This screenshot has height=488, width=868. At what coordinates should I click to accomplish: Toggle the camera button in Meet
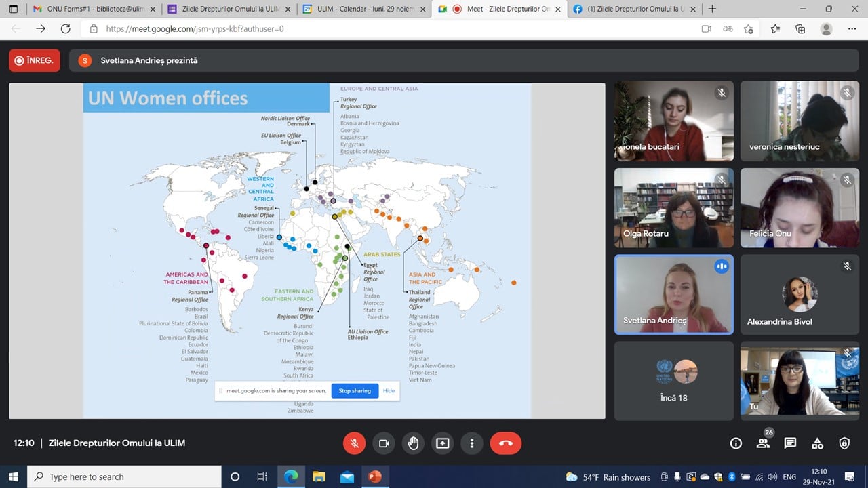point(384,443)
